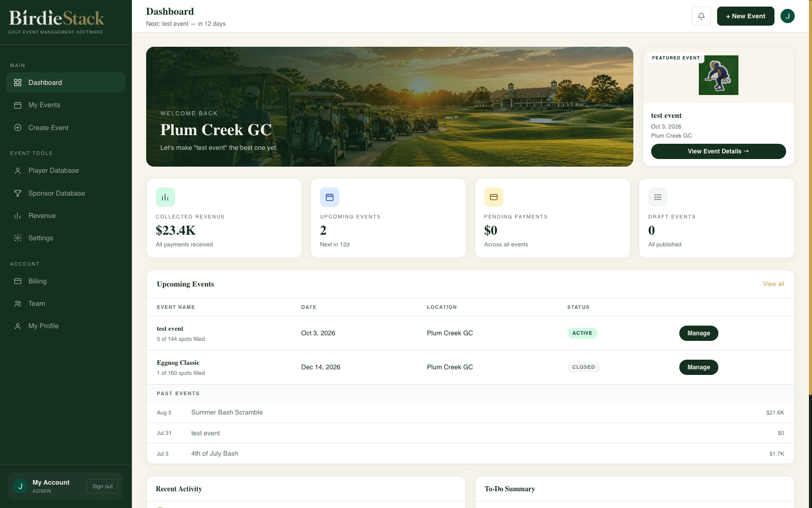
Task: Open Sponsor Database from sidebar
Action: (x=66, y=193)
